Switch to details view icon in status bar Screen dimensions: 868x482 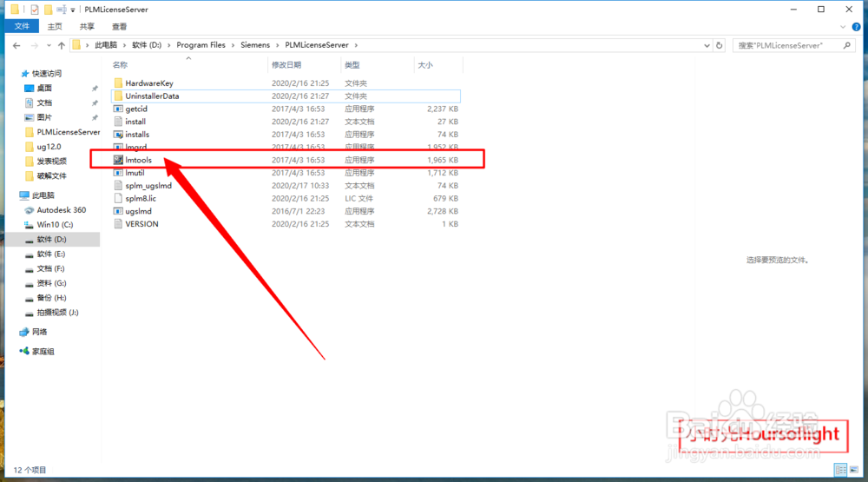pyautogui.click(x=841, y=470)
